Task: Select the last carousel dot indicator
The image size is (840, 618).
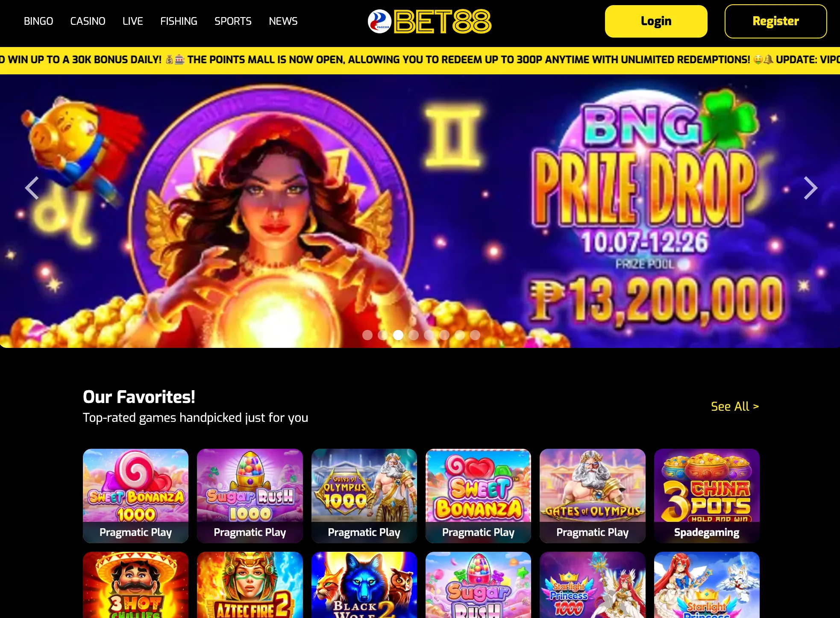Action: pos(475,335)
